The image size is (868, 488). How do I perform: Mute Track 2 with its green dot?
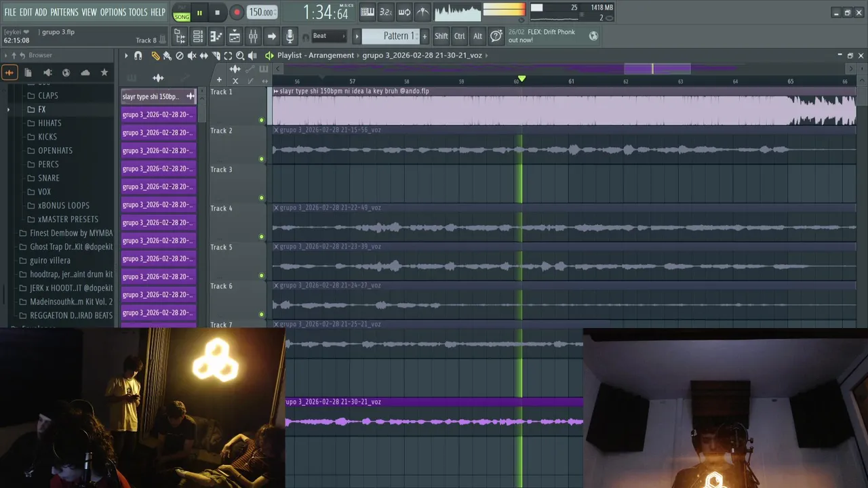coord(262,159)
